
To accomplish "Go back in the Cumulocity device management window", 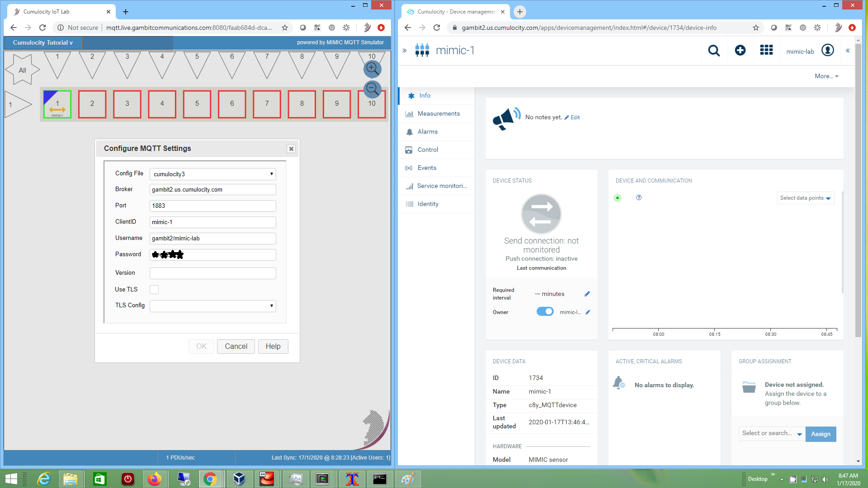I will pos(408,28).
